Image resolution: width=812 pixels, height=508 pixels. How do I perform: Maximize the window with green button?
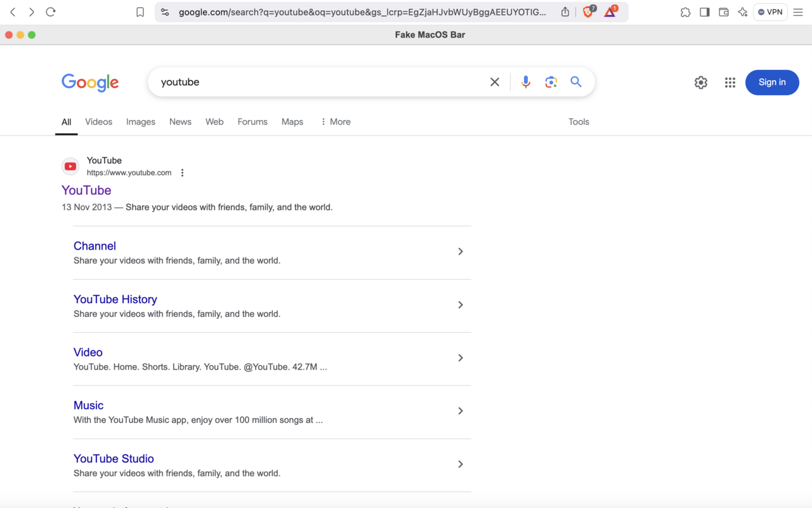(x=32, y=35)
